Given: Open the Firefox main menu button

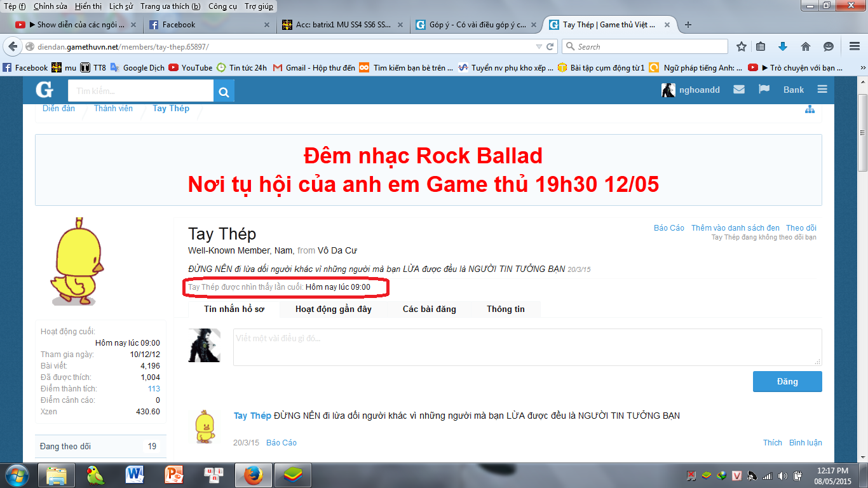Looking at the screenshot, I should 855,46.
